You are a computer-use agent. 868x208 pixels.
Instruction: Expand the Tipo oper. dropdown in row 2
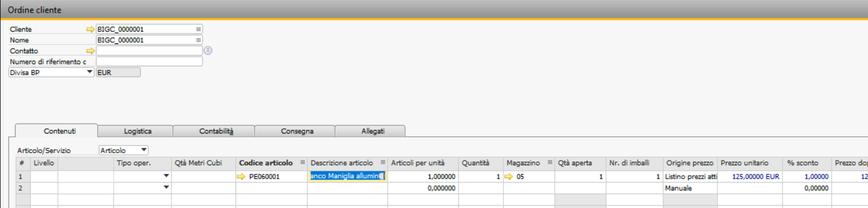click(167, 188)
